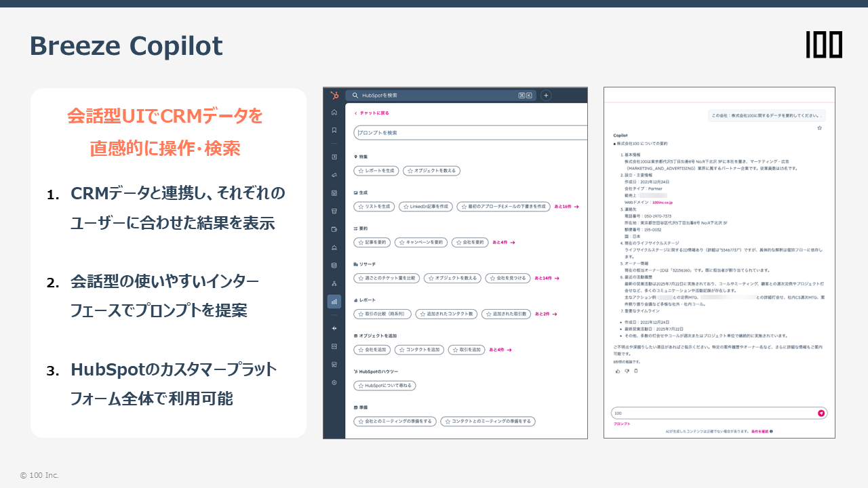868x488 pixels.
Task: Click the Breeze Copilot slide title
Action: (x=126, y=46)
